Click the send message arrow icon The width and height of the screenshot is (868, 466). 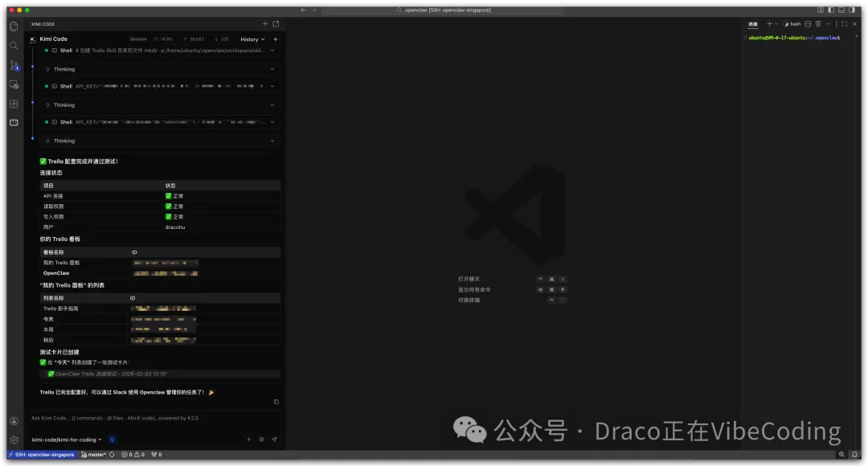[274, 439]
